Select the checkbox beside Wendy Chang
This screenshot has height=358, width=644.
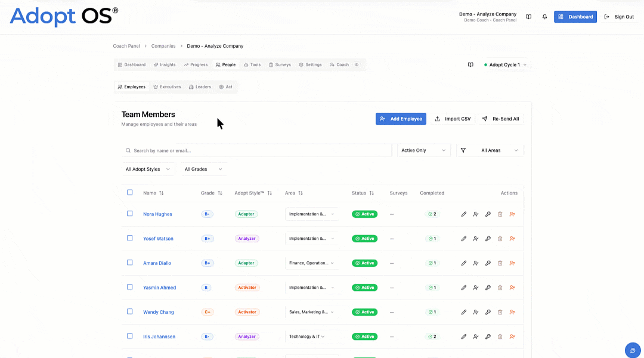tap(130, 311)
